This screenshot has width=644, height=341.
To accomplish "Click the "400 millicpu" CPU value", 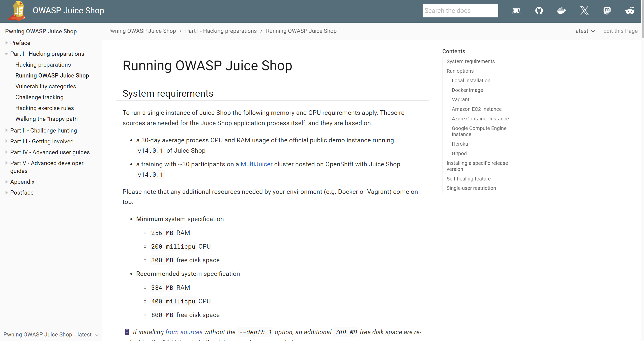I will pyautogui.click(x=173, y=301).
